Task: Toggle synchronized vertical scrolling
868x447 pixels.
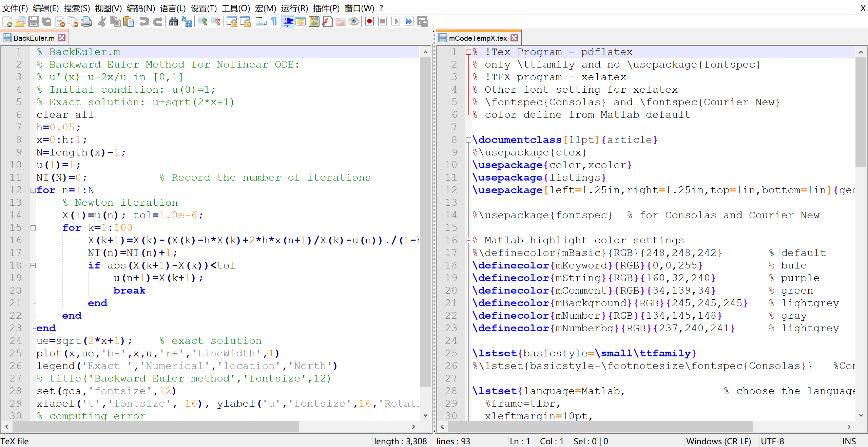Action: point(232,22)
